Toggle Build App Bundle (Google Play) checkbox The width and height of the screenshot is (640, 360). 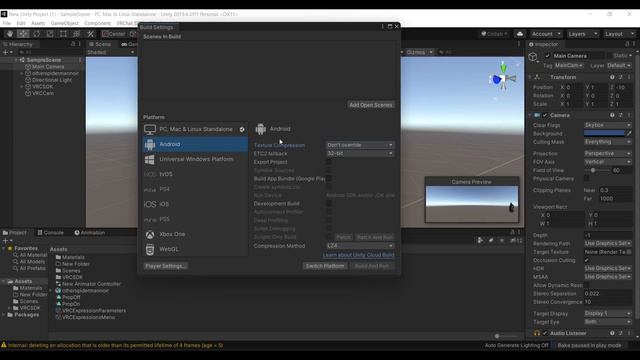[x=329, y=178]
